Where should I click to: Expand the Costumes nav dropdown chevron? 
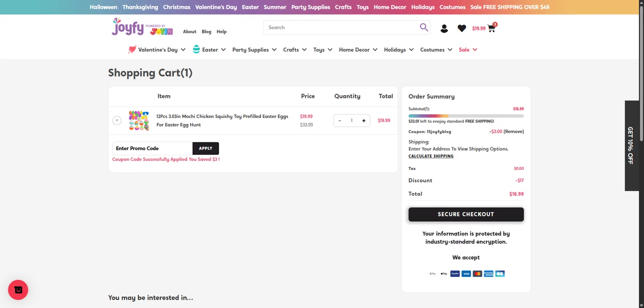450,50
